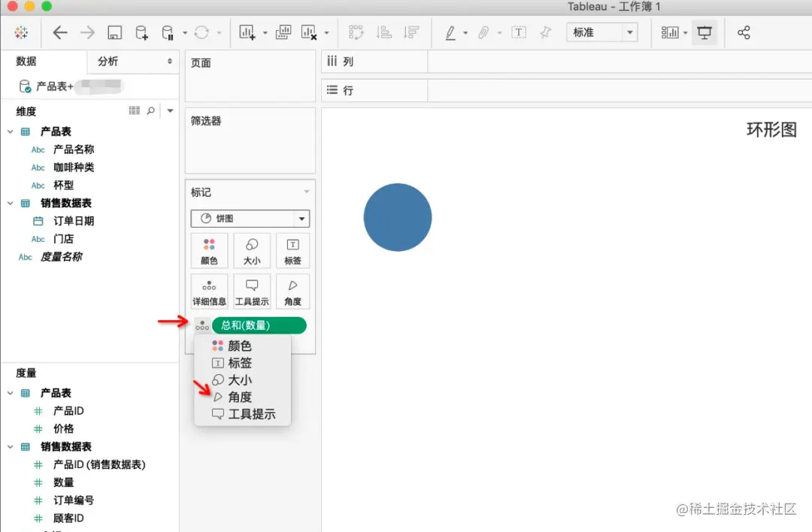This screenshot has height=532, width=812.
Task: Click the 颜色 marks card button
Action: point(209,251)
